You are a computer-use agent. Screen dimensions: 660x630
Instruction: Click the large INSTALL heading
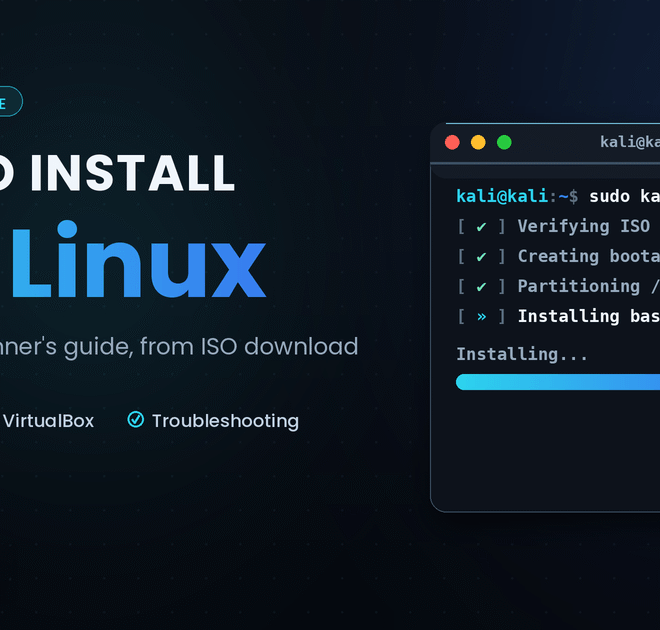pyautogui.click(x=132, y=173)
